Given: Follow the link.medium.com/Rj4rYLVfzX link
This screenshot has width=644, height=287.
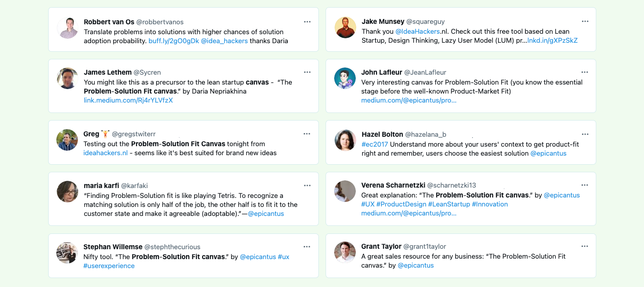Looking at the screenshot, I should (x=128, y=100).
